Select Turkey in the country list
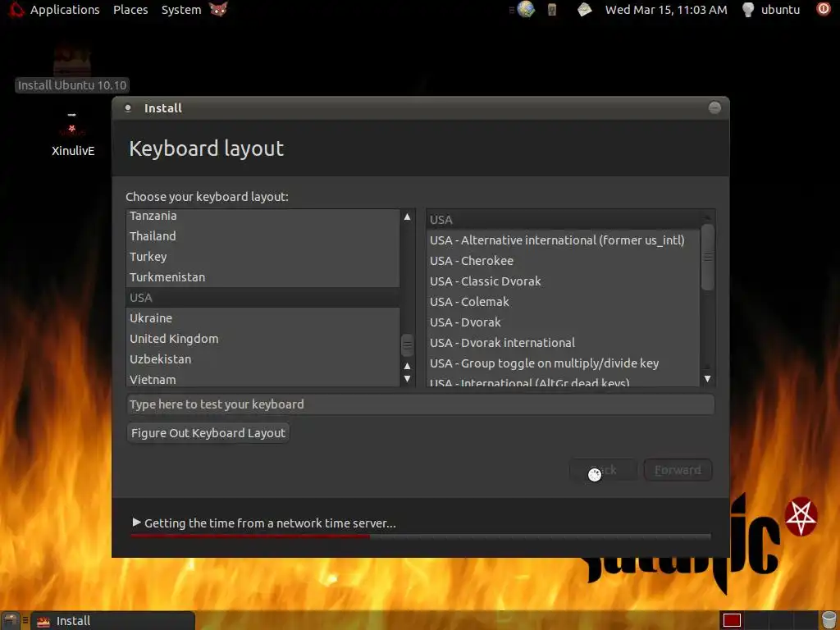This screenshot has width=840, height=630. click(x=262, y=257)
